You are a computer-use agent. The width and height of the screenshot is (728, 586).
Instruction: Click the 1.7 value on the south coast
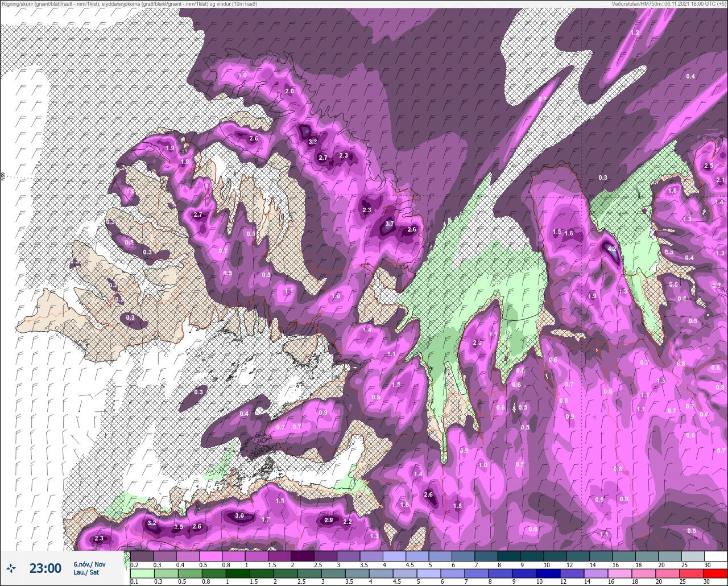point(266,520)
